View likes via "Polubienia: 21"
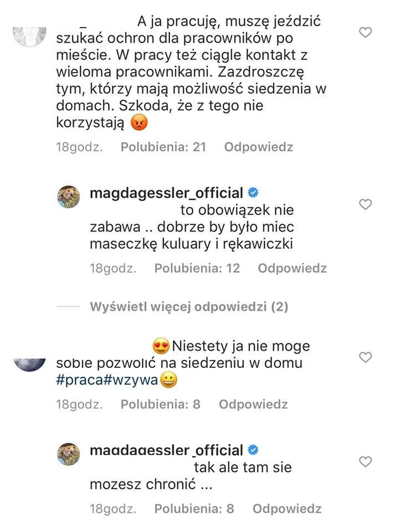This screenshot has width=395, height=532. pos(163,147)
